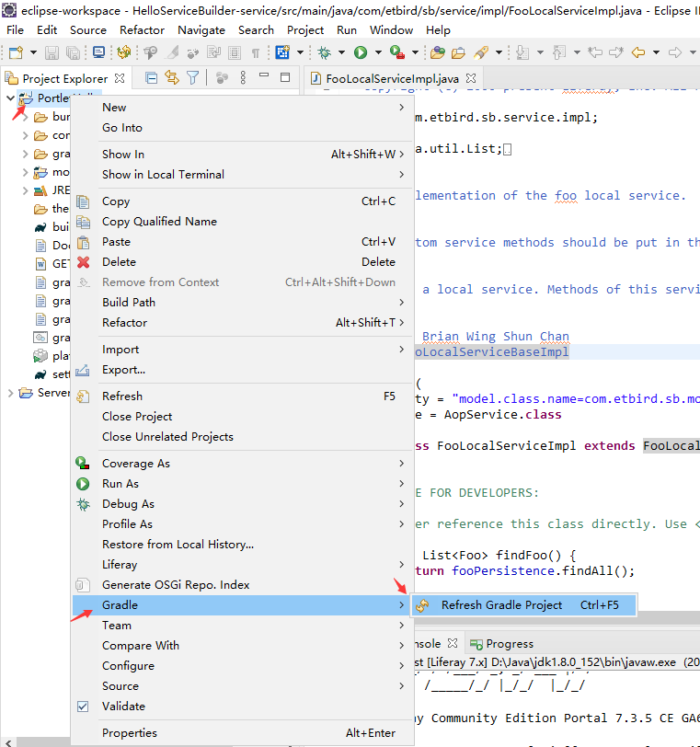This screenshot has width=700, height=747.
Task: Click Copy Qualified Name menu entry
Action: tap(159, 222)
